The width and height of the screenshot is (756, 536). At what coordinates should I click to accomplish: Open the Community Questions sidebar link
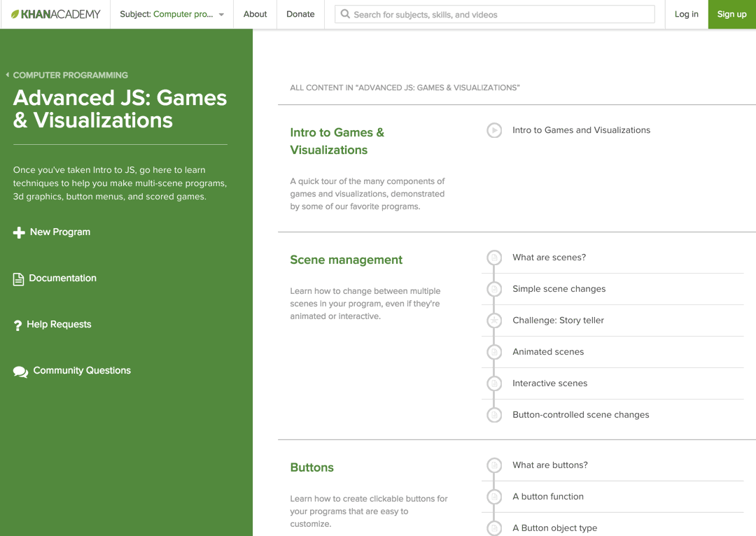82,371
